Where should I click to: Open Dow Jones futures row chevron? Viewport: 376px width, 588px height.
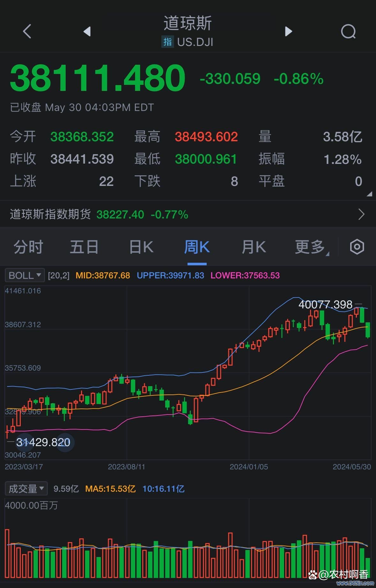(361, 214)
